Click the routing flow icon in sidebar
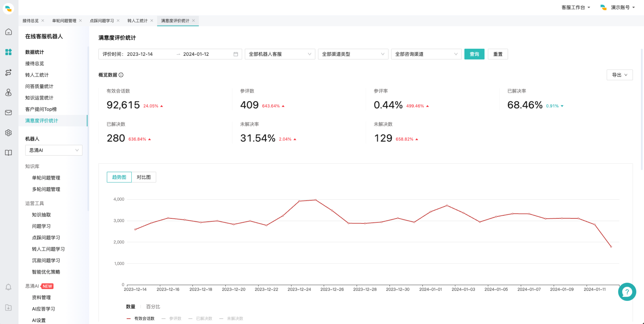This screenshot has width=644, height=324. click(x=9, y=72)
